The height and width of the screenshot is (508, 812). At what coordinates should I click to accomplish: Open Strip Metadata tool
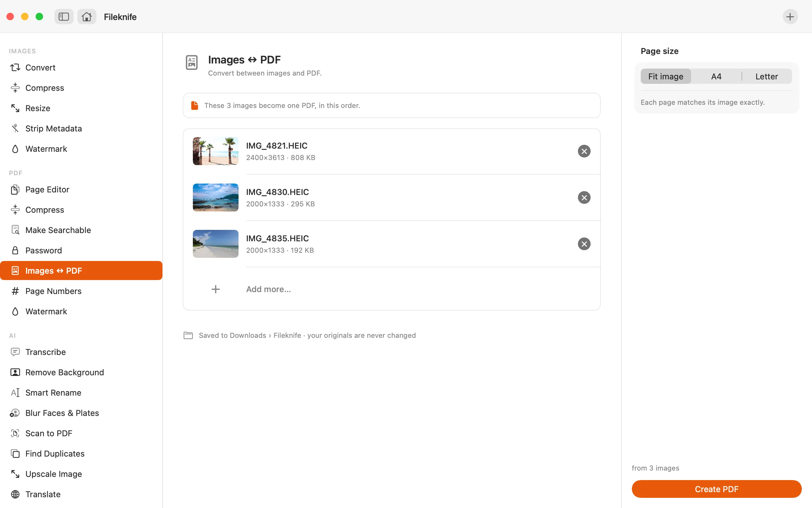pos(81,128)
